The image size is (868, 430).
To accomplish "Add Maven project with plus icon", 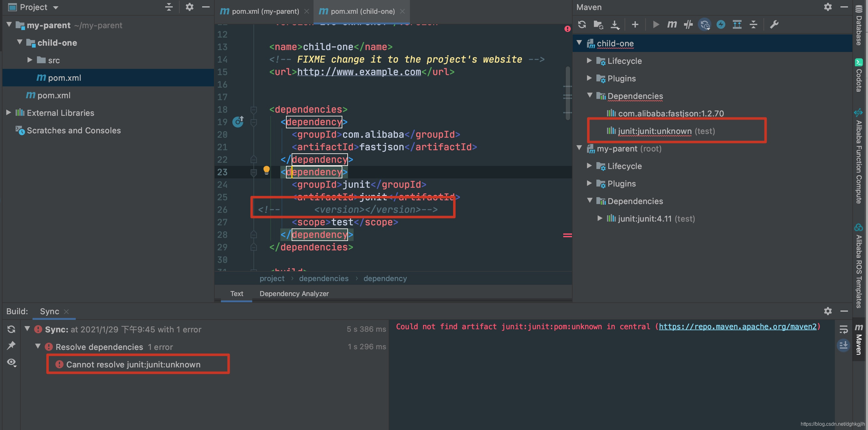I will click(635, 24).
